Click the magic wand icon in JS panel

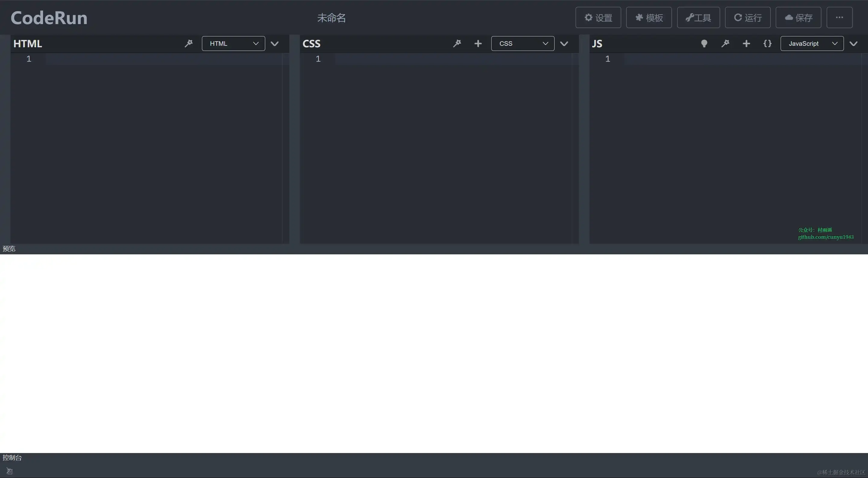[725, 43]
